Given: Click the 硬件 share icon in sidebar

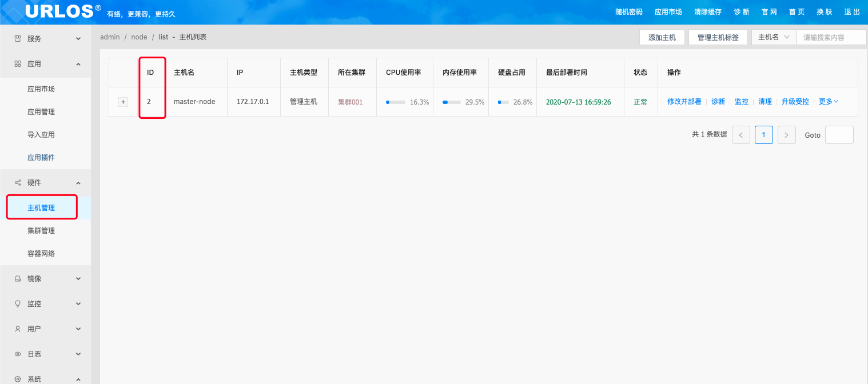Looking at the screenshot, I should pyautogui.click(x=18, y=183).
